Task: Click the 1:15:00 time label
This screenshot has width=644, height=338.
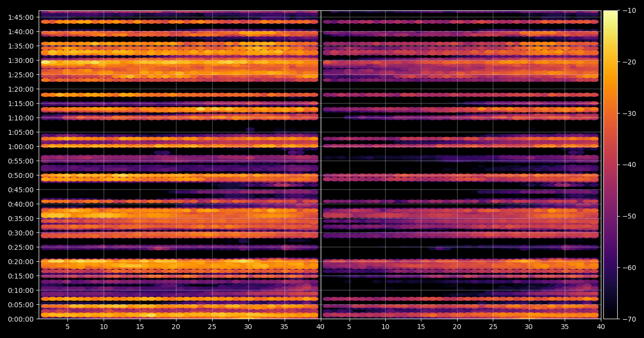Action: 21,103
